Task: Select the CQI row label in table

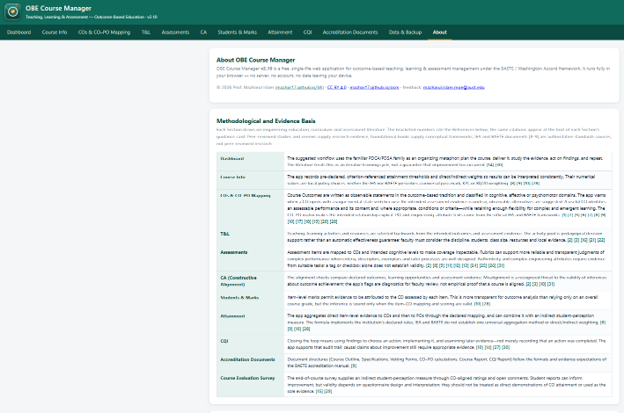Action: (224, 341)
